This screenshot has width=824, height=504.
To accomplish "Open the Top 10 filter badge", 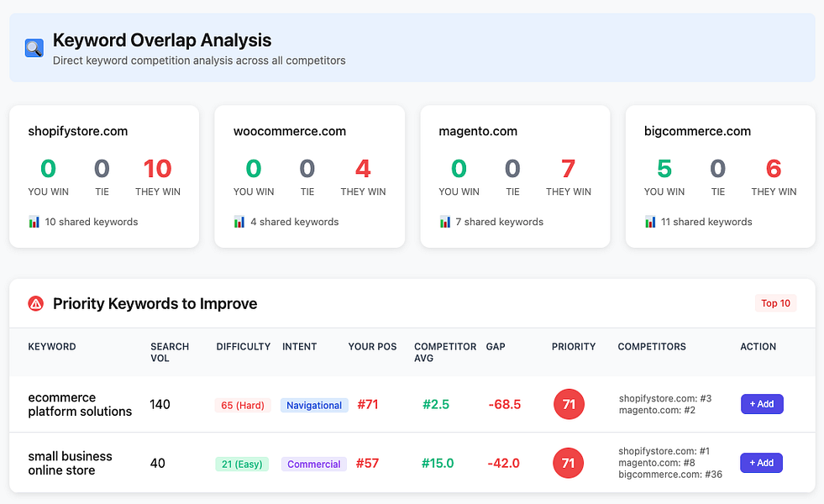I will (x=775, y=303).
